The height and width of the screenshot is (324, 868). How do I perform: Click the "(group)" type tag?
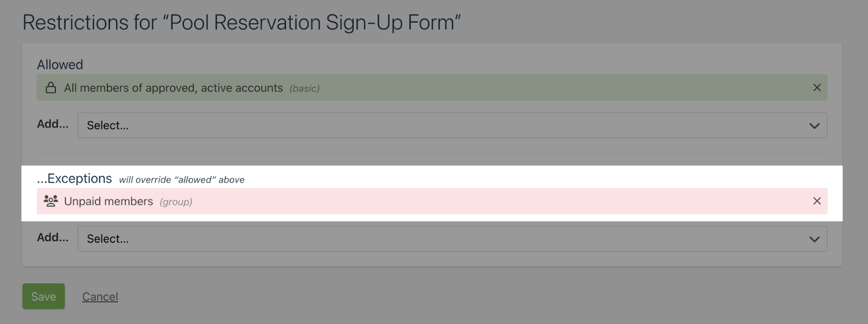176,202
